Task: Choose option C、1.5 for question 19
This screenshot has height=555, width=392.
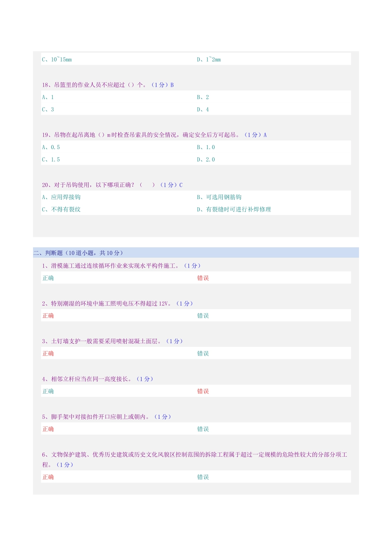Action: click(51, 160)
